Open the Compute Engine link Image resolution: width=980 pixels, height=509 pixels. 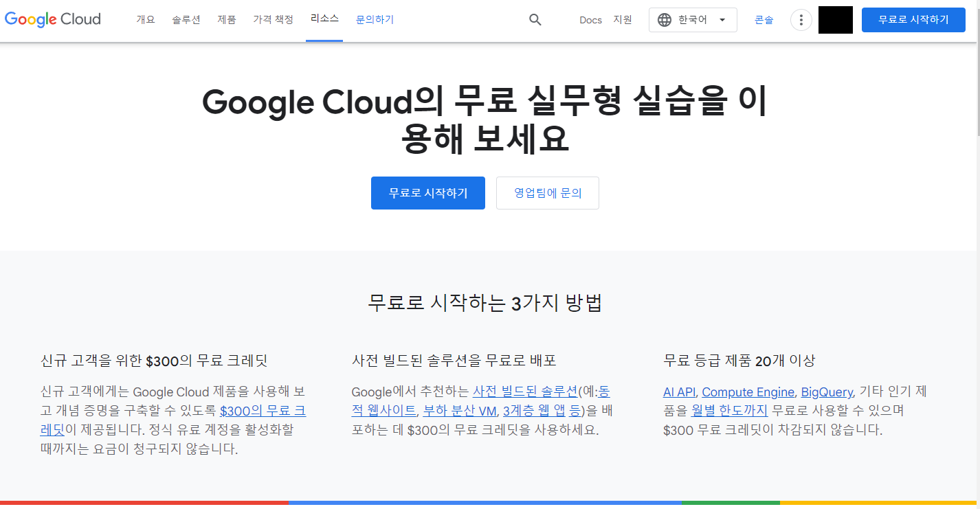point(748,392)
